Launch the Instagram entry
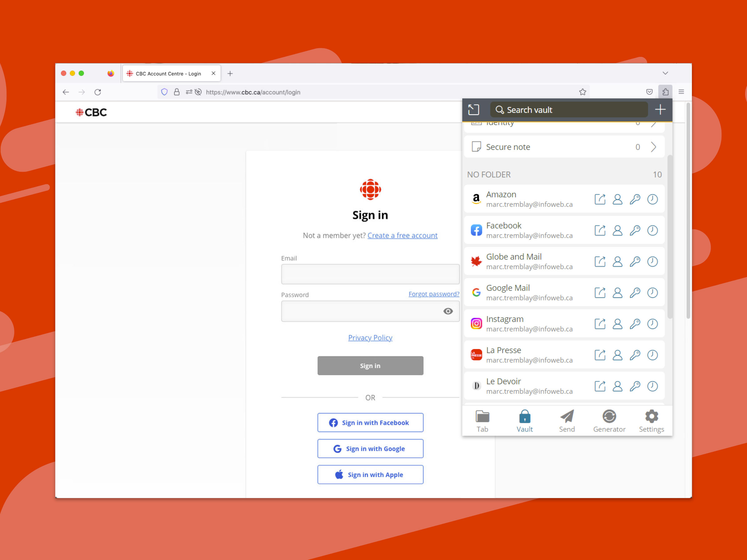This screenshot has height=560, width=747. [x=600, y=324]
